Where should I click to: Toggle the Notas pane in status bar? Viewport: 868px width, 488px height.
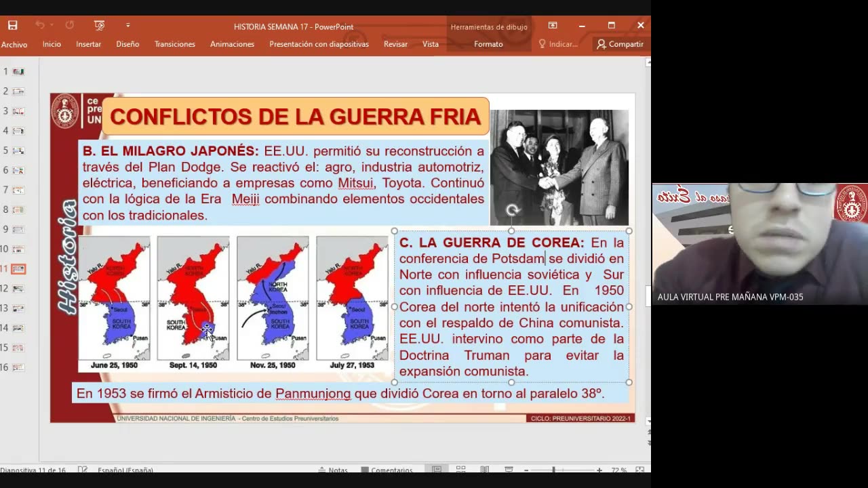(x=333, y=470)
